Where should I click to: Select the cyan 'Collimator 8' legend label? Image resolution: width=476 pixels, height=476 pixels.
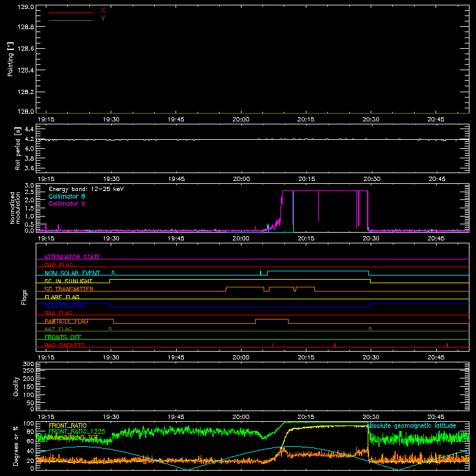coord(67,196)
